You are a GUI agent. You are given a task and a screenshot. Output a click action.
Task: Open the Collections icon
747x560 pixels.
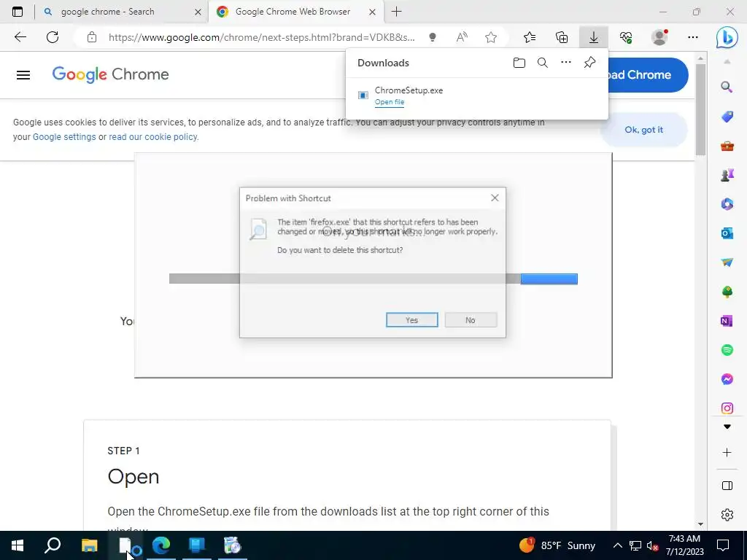(562, 37)
